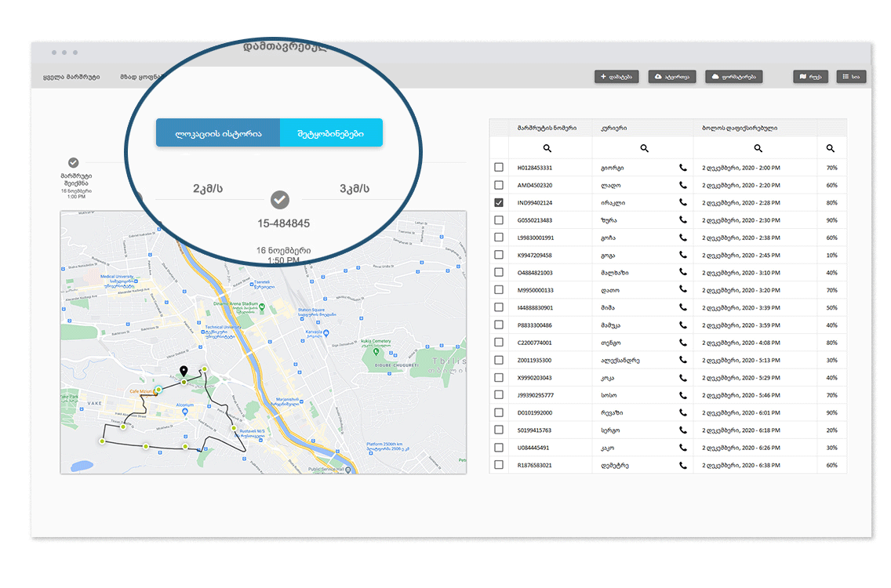Tick checkbox for route R1876583021

[499, 465]
